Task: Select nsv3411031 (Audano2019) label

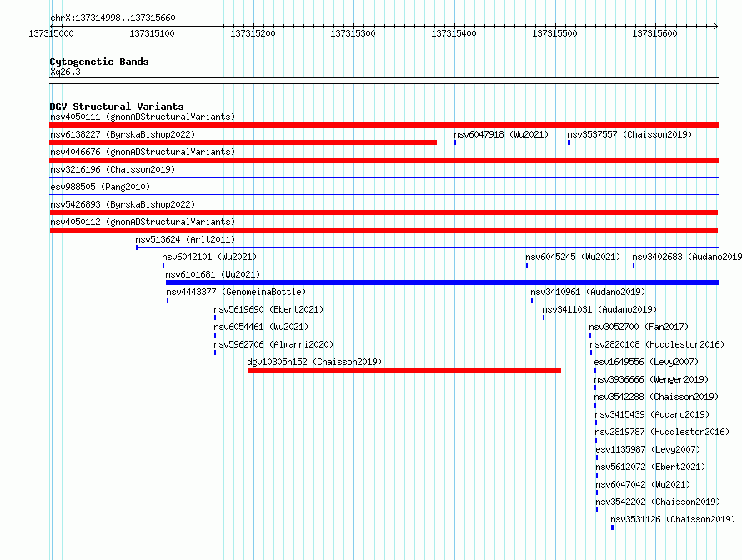Action: [x=599, y=309]
